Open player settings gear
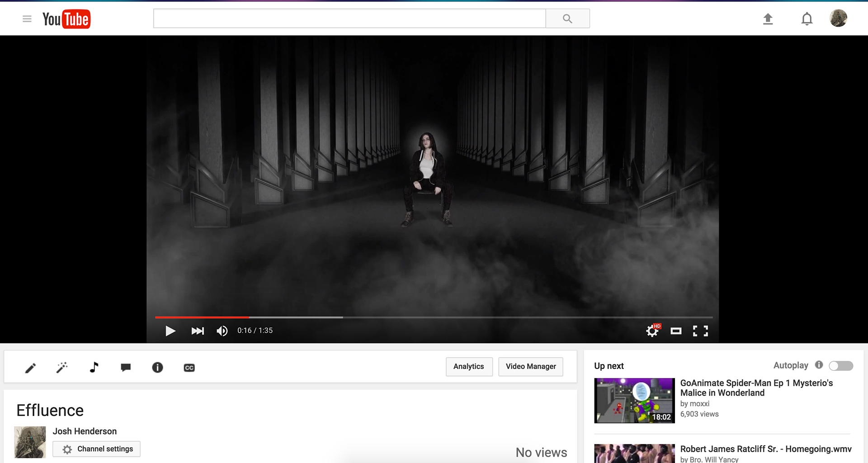The height and width of the screenshot is (463, 868). 652,331
